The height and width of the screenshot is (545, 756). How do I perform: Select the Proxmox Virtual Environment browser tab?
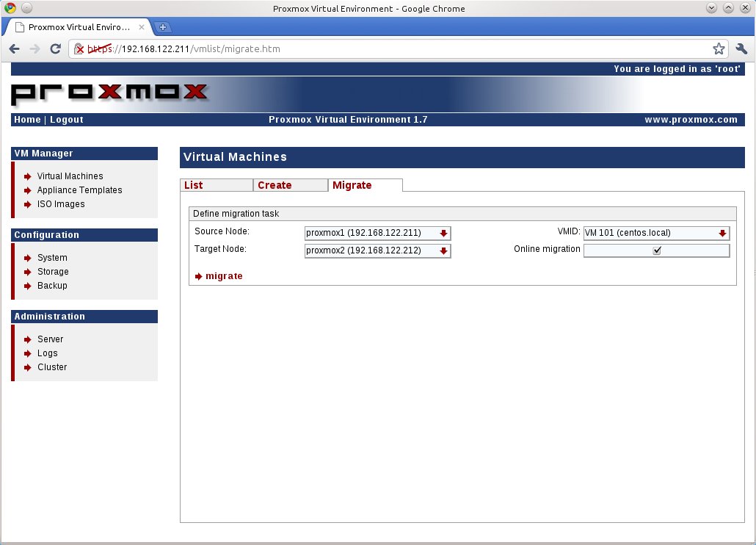79,27
